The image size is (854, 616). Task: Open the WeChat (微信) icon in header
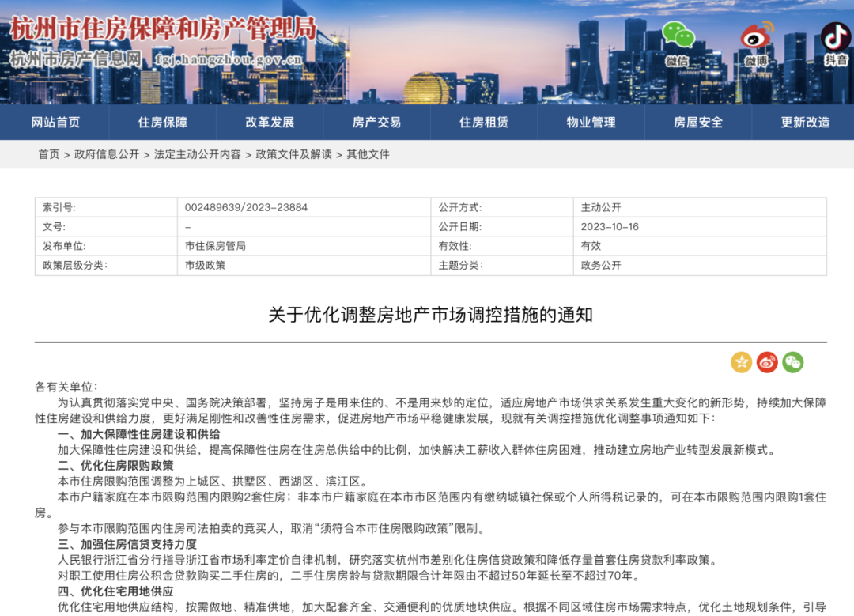click(x=678, y=43)
